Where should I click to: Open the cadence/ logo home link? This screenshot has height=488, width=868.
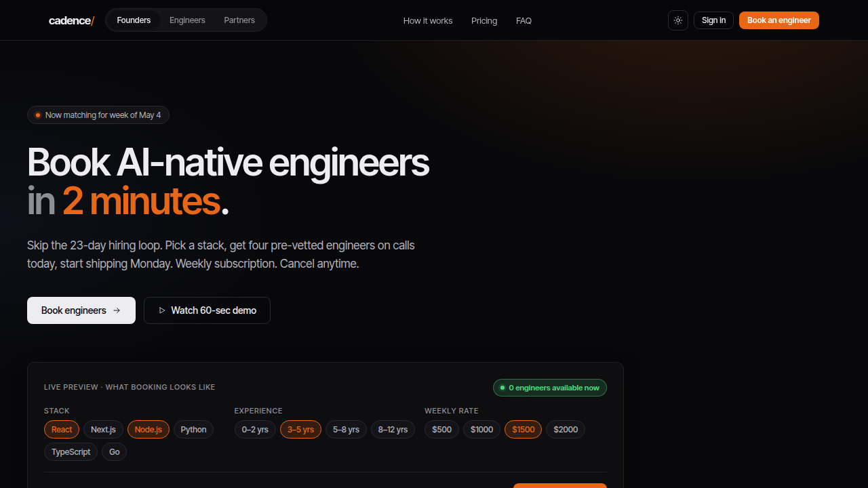click(71, 20)
